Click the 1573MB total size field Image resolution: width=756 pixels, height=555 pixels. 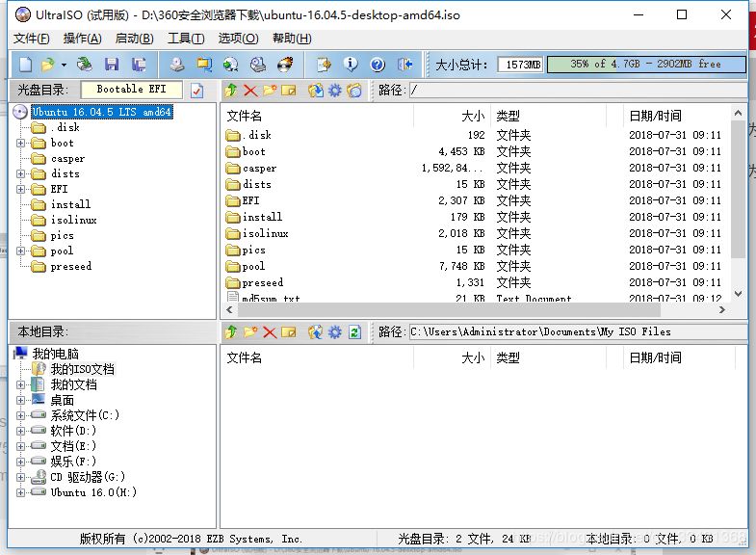pos(521,65)
